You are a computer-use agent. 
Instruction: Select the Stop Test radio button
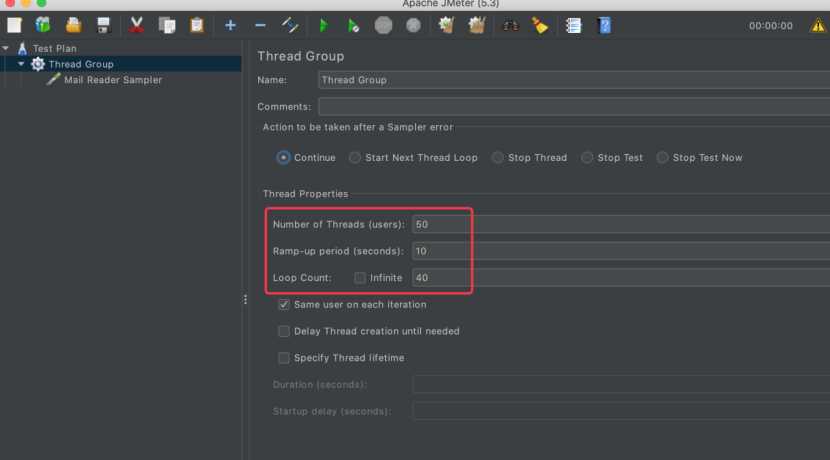click(587, 158)
